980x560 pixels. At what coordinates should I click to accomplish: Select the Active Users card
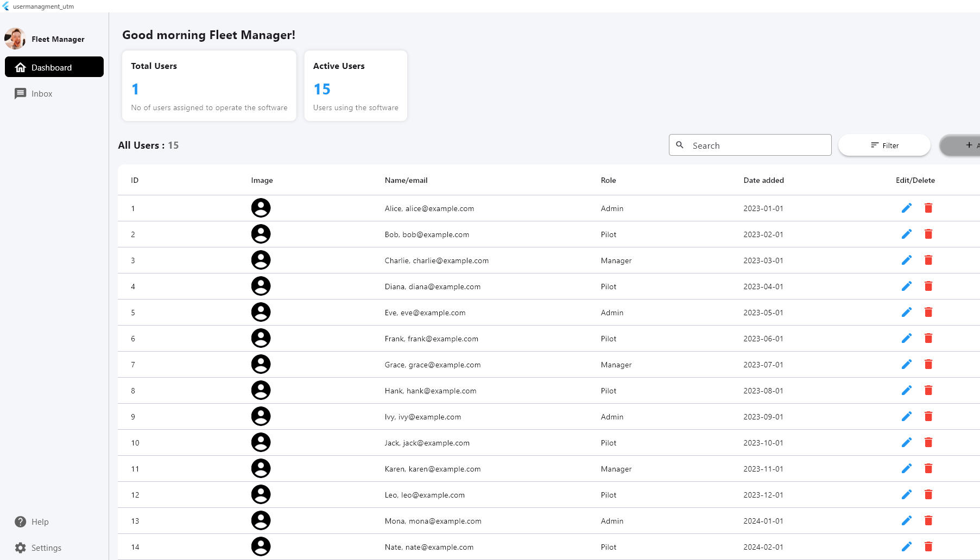[x=356, y=86]
